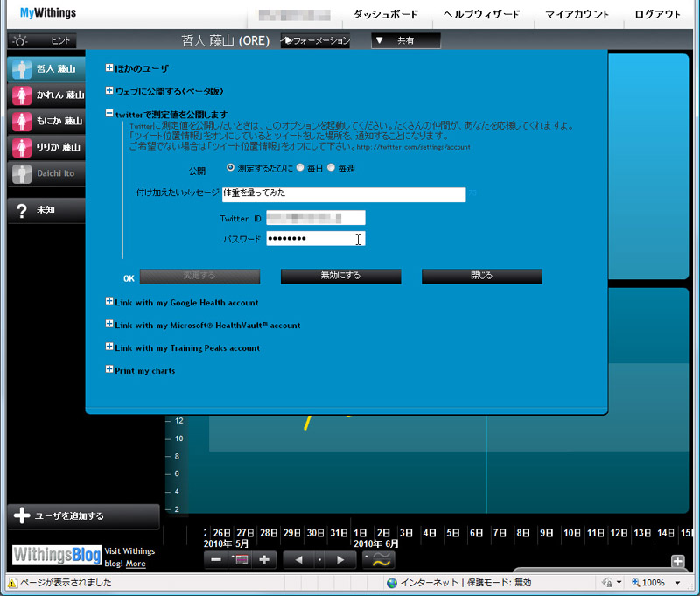Click the plus icon to add user
The width and height of the screenshot is (700, 596).
coord(22,515)
